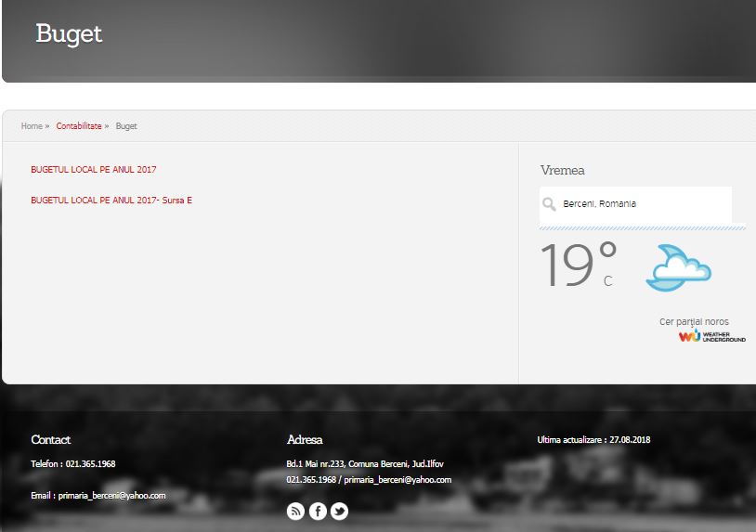The height and width of the screenshot is (532, 756).
Task: Click the Vremea widget heading
Action: pos(563,171)
